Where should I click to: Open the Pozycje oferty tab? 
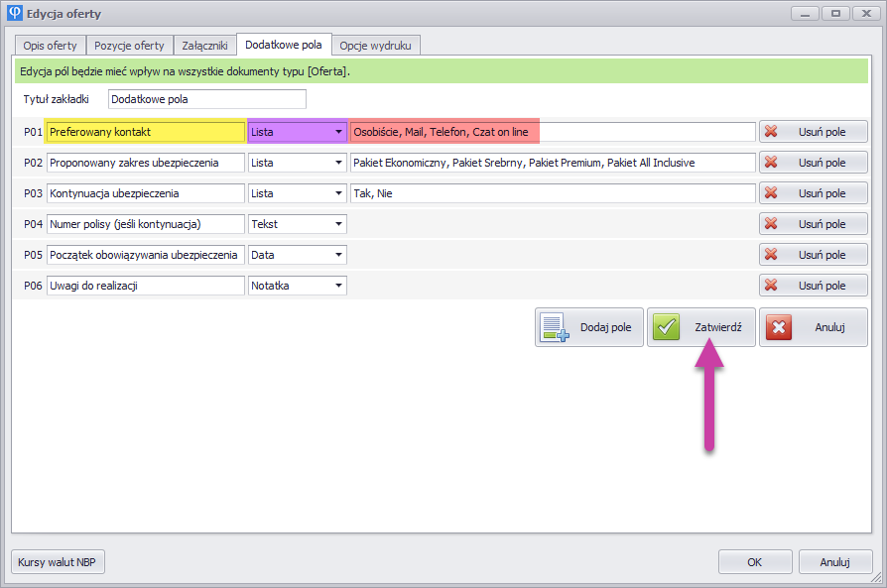pos(129,46)
